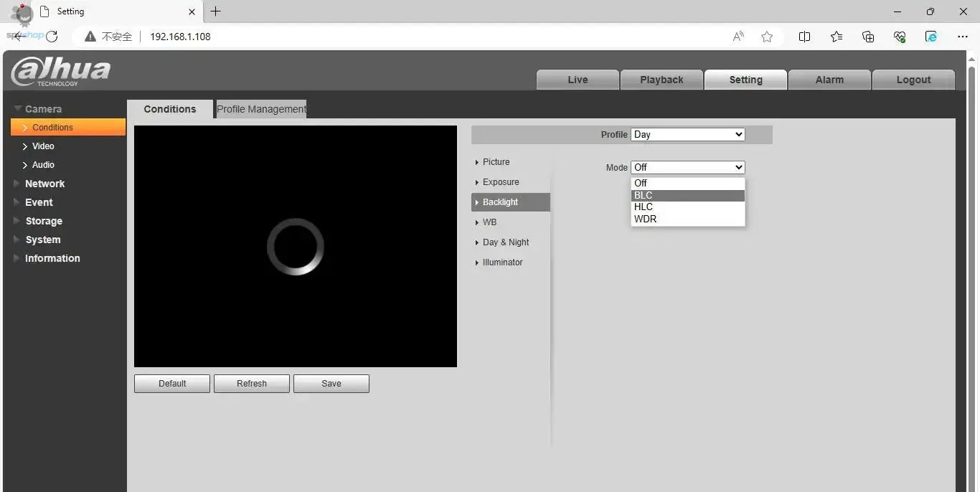Open browser Collections icon
The width and height of the screenshot is (980, 492).
868,37
